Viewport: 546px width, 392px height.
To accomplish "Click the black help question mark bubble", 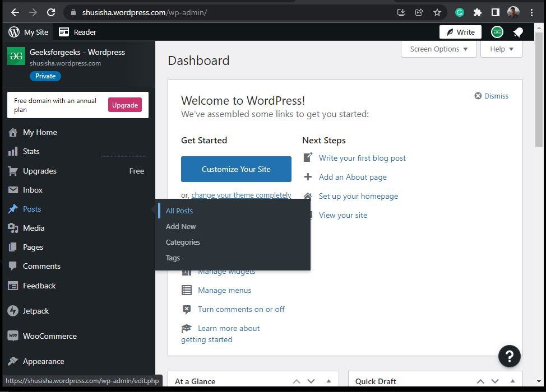I will pos(509,356).
